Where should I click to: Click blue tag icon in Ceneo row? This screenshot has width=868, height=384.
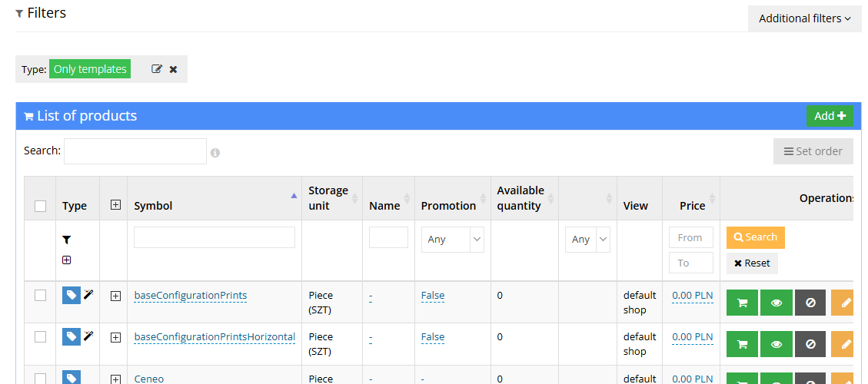[x=72, y=377]
